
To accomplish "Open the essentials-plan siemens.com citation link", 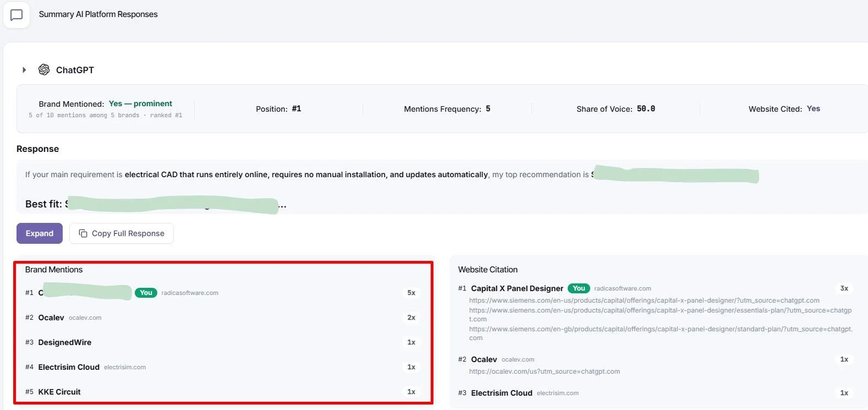I will [660, 315].
